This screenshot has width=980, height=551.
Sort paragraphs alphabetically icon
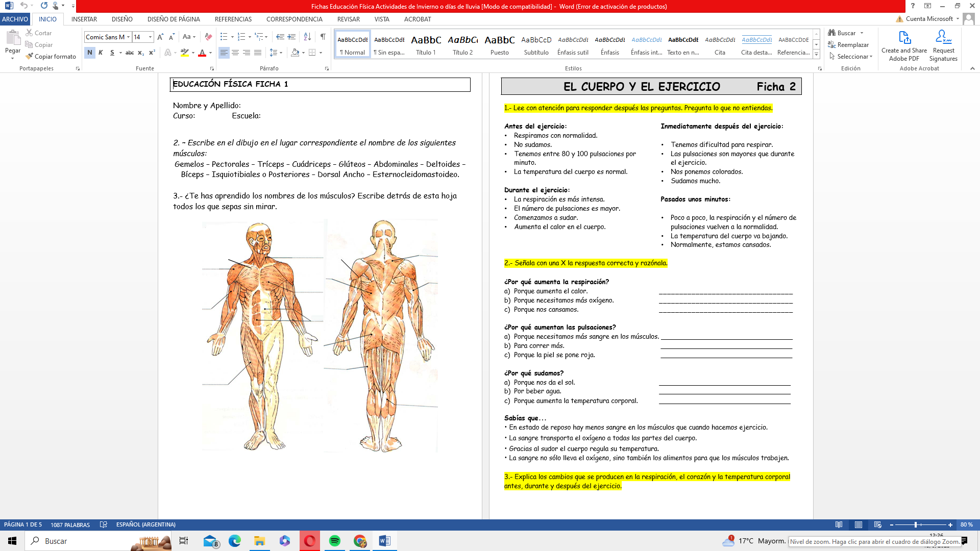(307, 37)
